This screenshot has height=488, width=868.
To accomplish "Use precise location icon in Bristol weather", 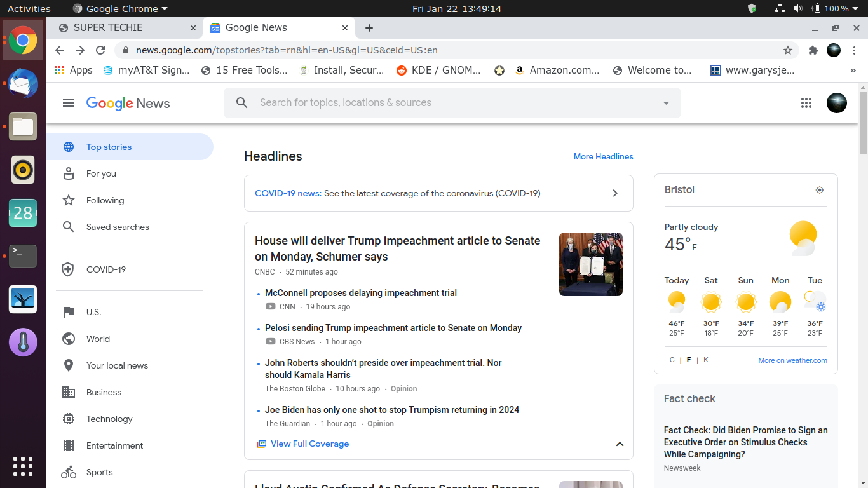I will (820, 190).
